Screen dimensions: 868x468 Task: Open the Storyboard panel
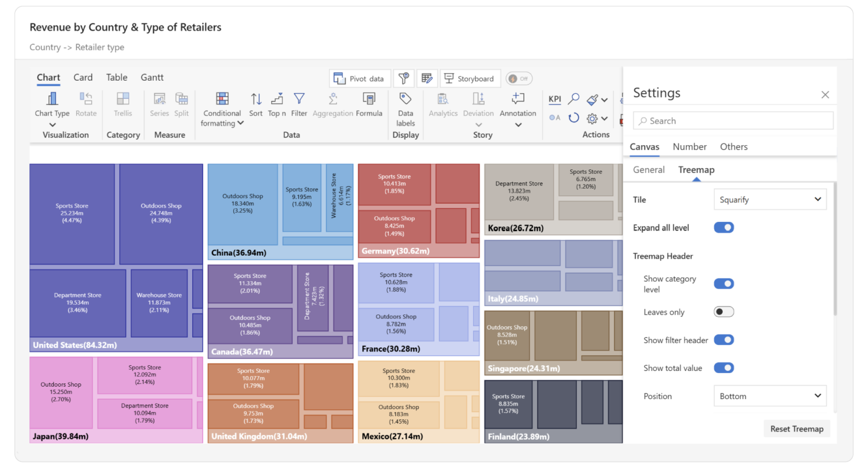[470, 78]
